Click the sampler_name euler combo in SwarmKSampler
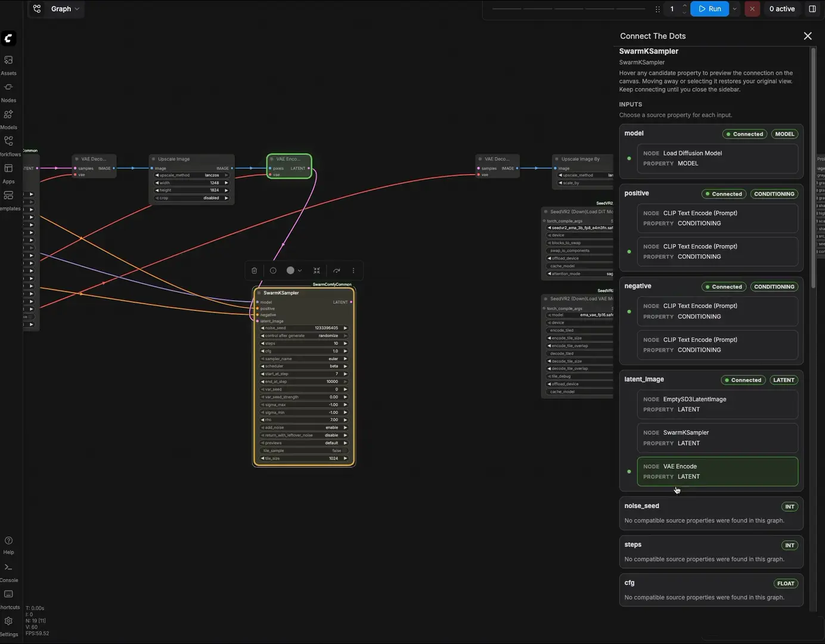The height and width of the screenshot is (644, 825). (304, 359)
